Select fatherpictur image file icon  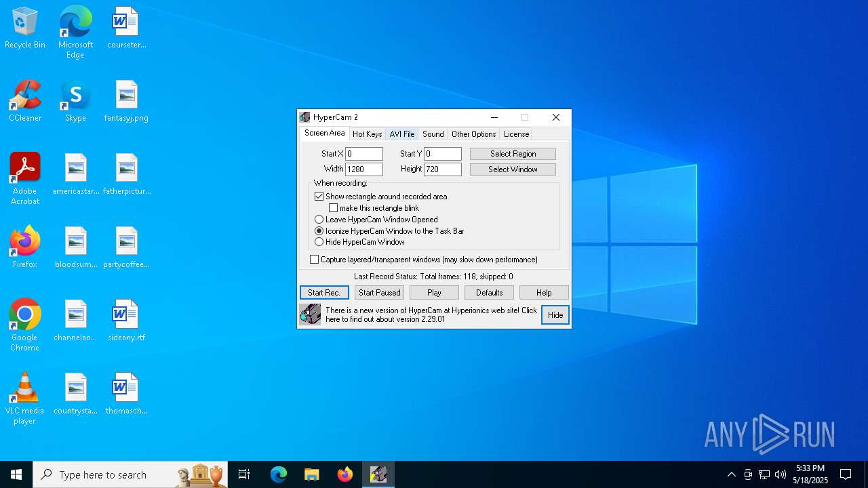[126, 175]
